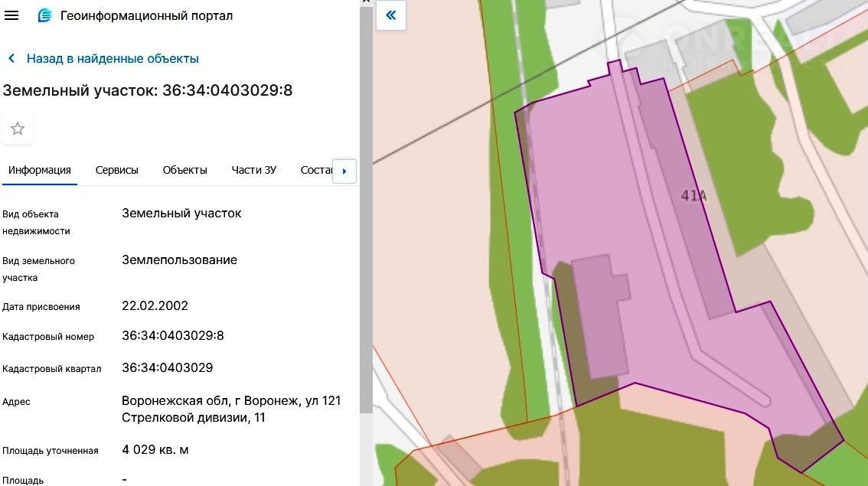Switch to the Части ЗУ tab
This screenshot has height=486, width=868.
(253, 170)
